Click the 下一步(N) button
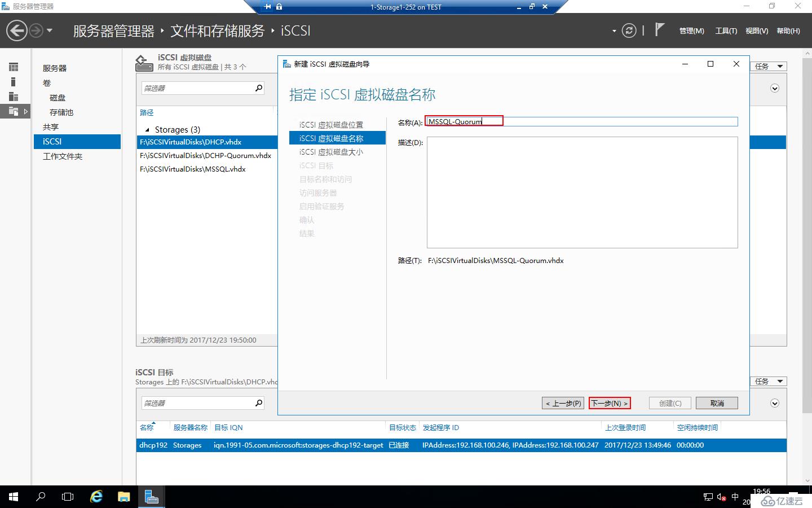The width and height of the screenshot is (812, 508). click(x=610, y=403)
